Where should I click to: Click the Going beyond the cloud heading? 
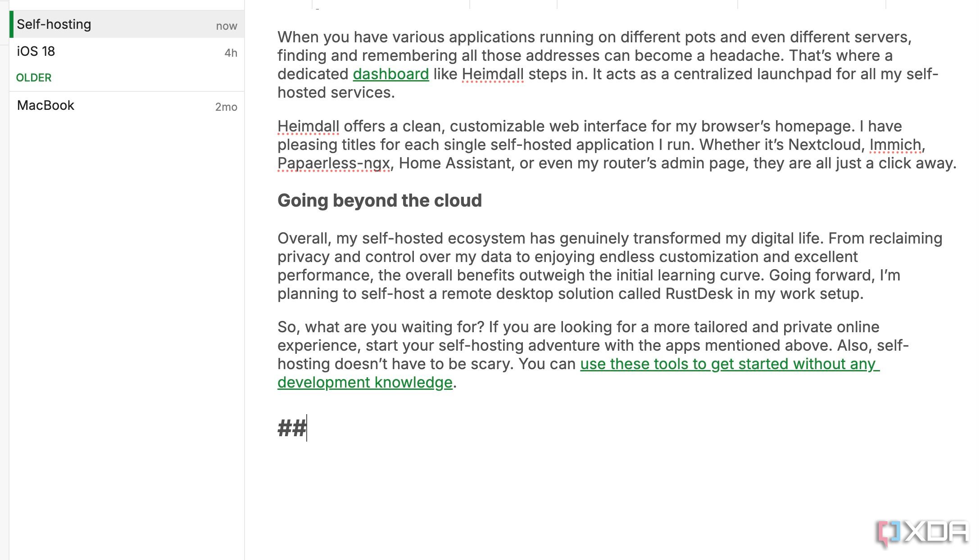(x=379, y=200)
